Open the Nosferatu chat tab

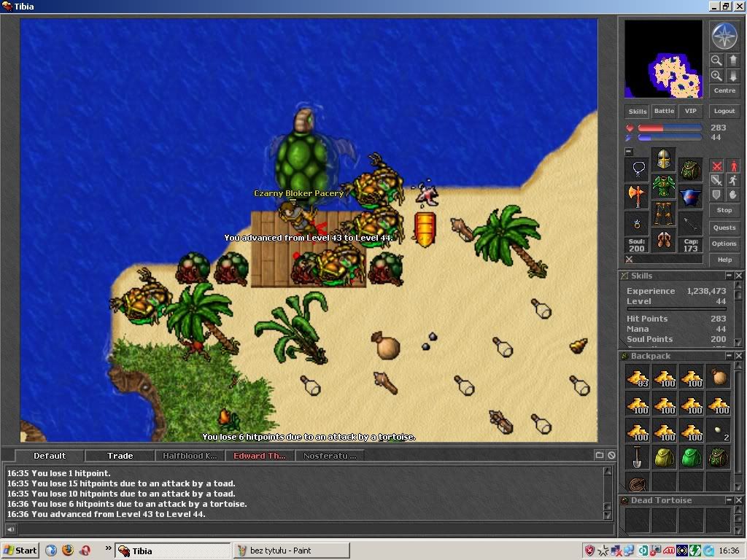(x=330, y=456)
